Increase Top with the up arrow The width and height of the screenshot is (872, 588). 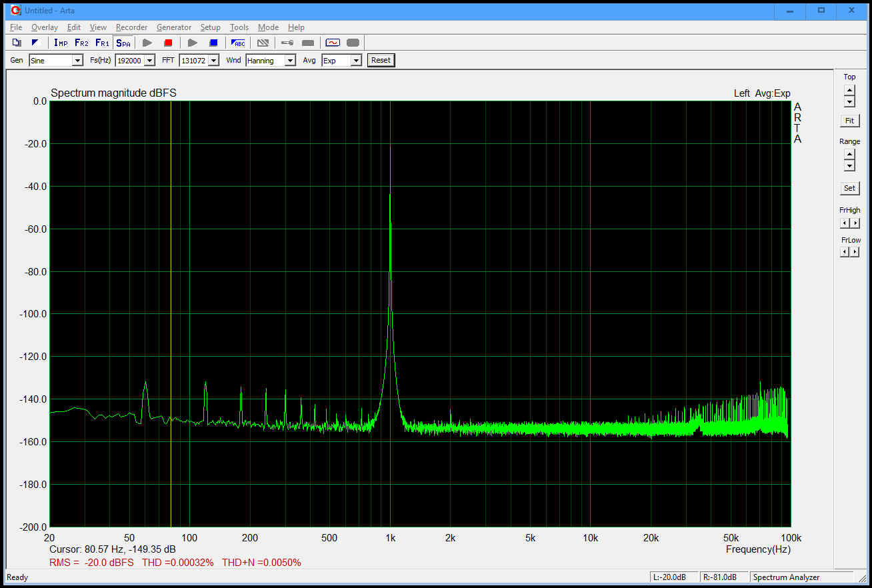coord(849,91)
